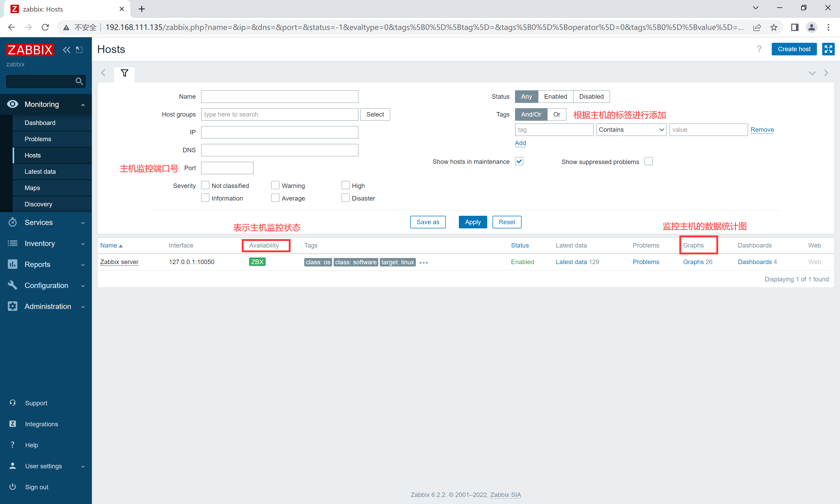The height and width of the screenshot is (504, 840).
Task: Expand the Reports menu section
Action: (46, 265)
